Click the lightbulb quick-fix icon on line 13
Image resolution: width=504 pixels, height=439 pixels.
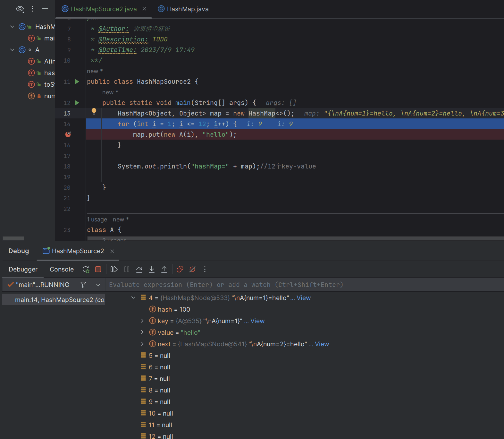point(94,111)
